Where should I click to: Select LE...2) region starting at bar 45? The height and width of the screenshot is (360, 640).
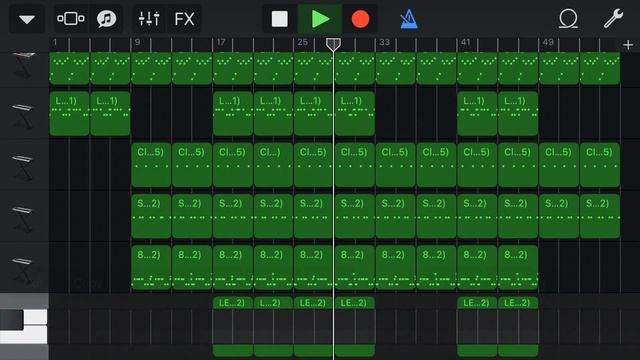(x=518, y=327)
